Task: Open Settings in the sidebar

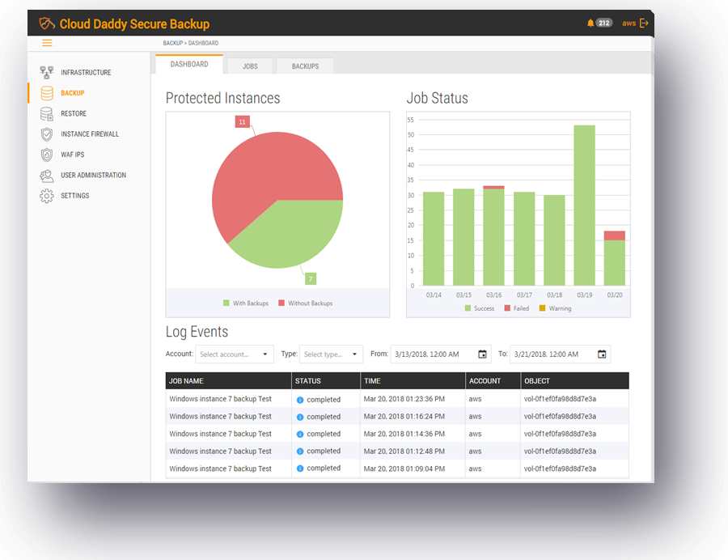Action: (x=74, y=196)
